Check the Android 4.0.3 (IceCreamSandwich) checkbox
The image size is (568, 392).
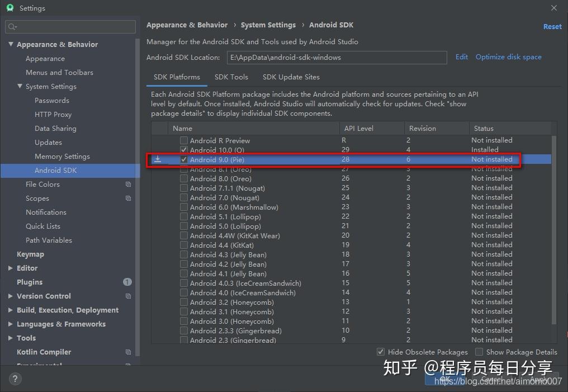coord(184,283)
